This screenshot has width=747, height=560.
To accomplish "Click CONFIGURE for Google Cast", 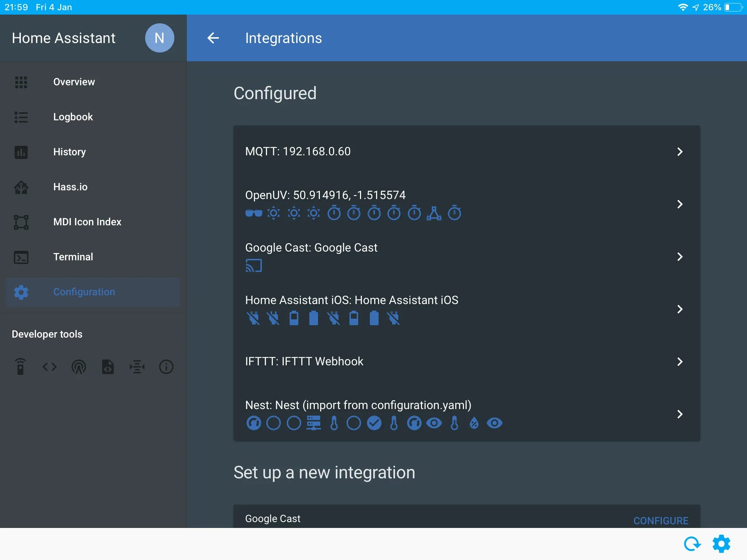I will pos(661,520).
